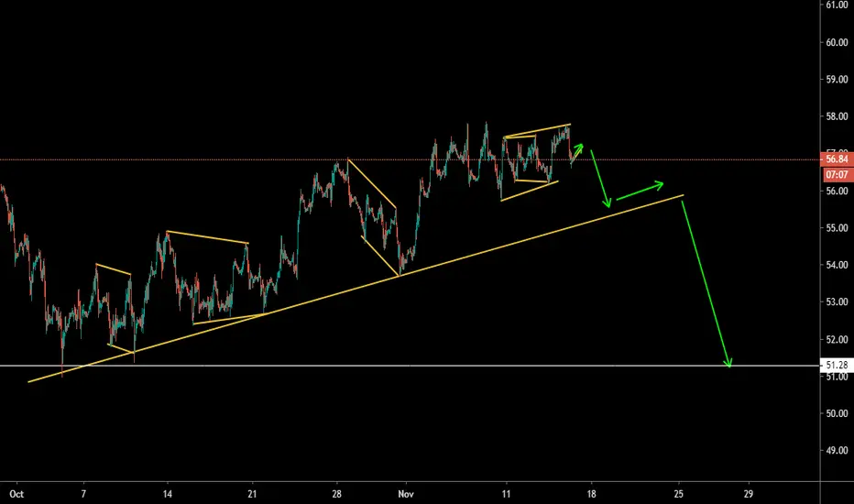Click the 21 date label on time axis
The width and height of the screenshot is (854, 504).
click(x=252, y=494)
